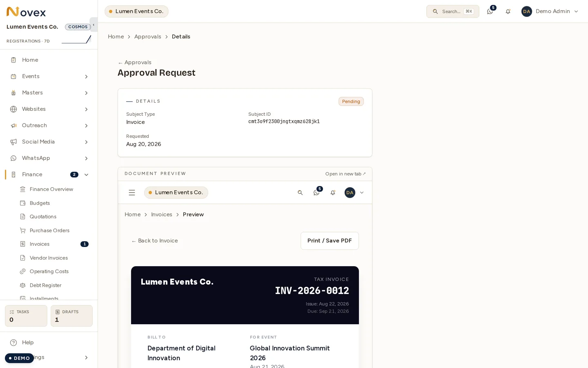Open Finance Overview in the sidebar
The width and height of the screenshot is (588, 368).
click(x=51, y=189)
